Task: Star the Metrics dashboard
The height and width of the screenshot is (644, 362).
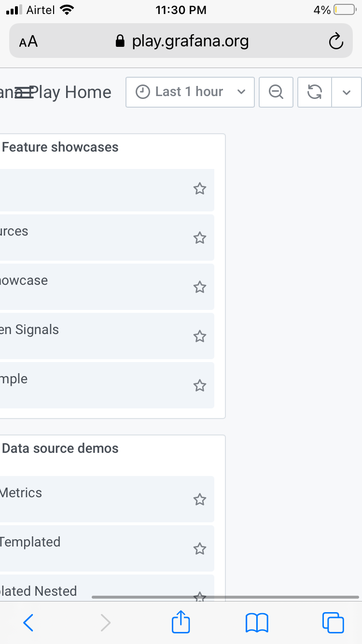Action: click(200, 500)
